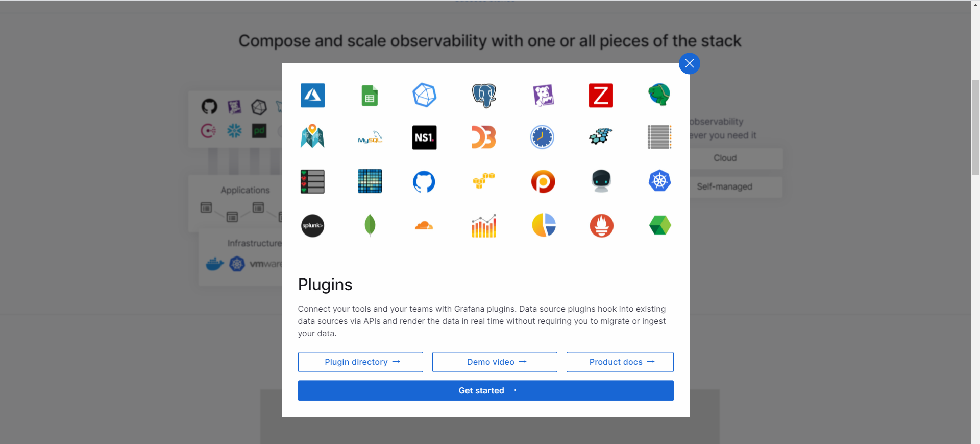
Task: Open the Splunk plugin icon
Action: tap(312, 226)
